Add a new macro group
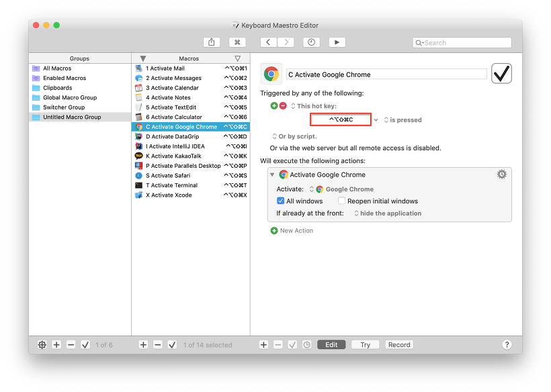Image resolution: width=551 pixels, height=392 pixels. pos(56,344)
